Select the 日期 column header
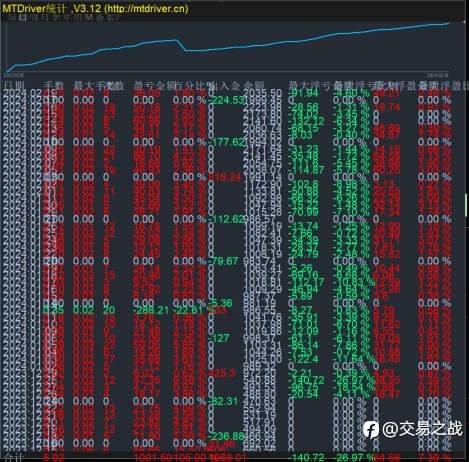The image size is (469, 462). click(14, 86)
